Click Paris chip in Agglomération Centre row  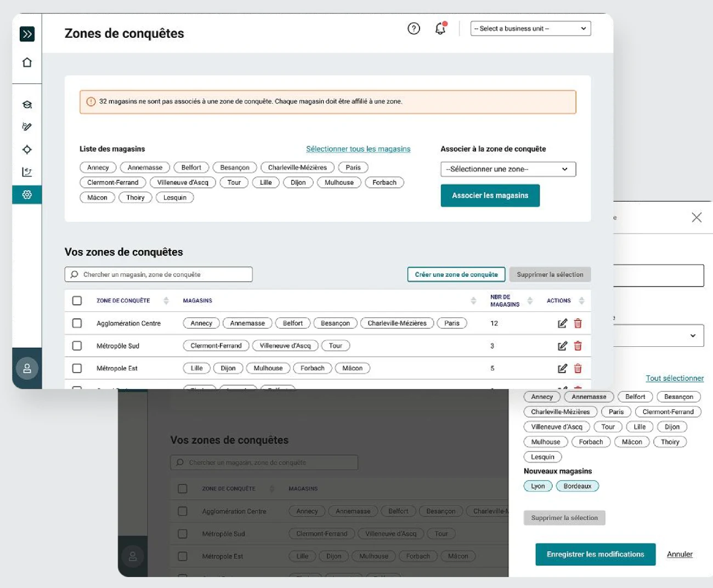point(452,323)
